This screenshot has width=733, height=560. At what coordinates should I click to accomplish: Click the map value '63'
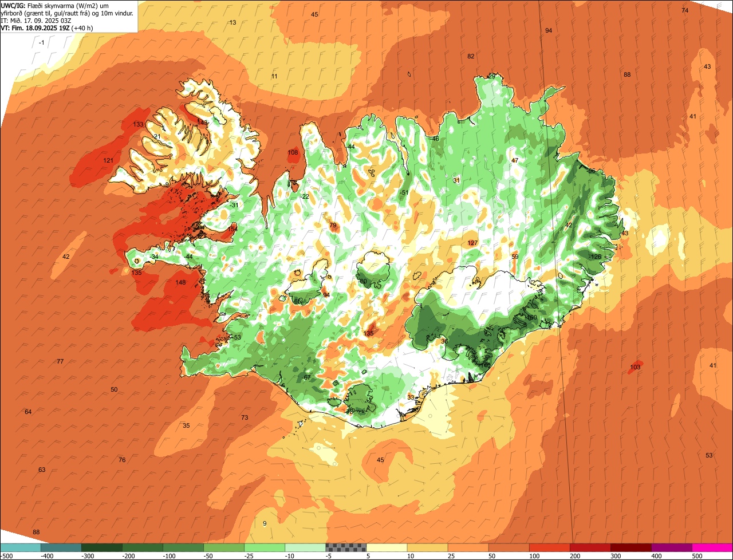pyautogui.click(x=42, y=470)
